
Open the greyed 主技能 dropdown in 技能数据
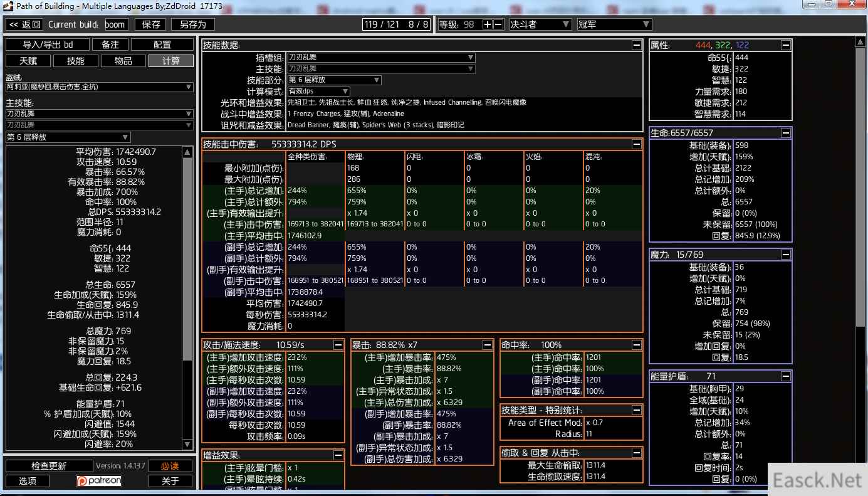point(381,68)
